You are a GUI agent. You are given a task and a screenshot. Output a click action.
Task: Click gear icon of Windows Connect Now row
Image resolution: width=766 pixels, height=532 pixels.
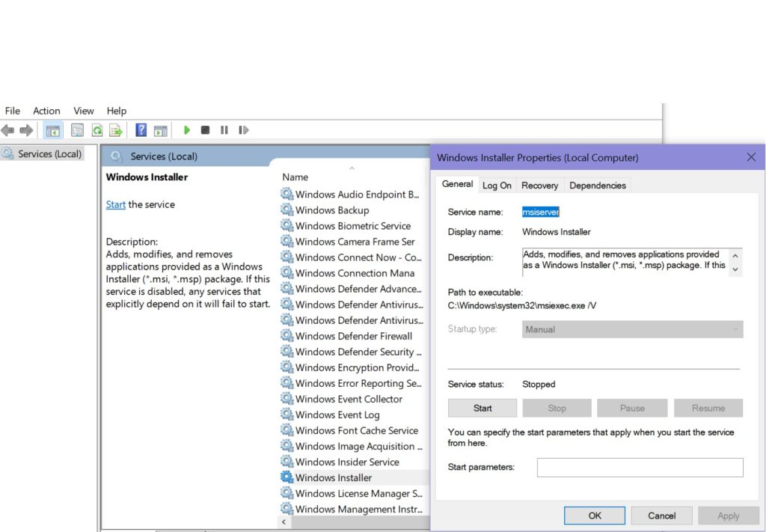[x=287, y=257]
